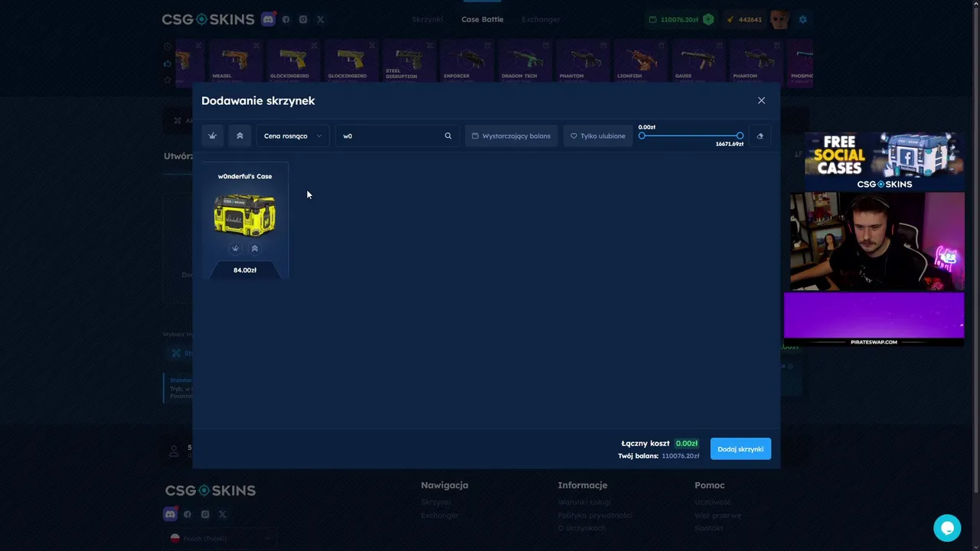
Task: Click the clock recent-drops icon
Action: pyautogui.click(x=168, y=47)
